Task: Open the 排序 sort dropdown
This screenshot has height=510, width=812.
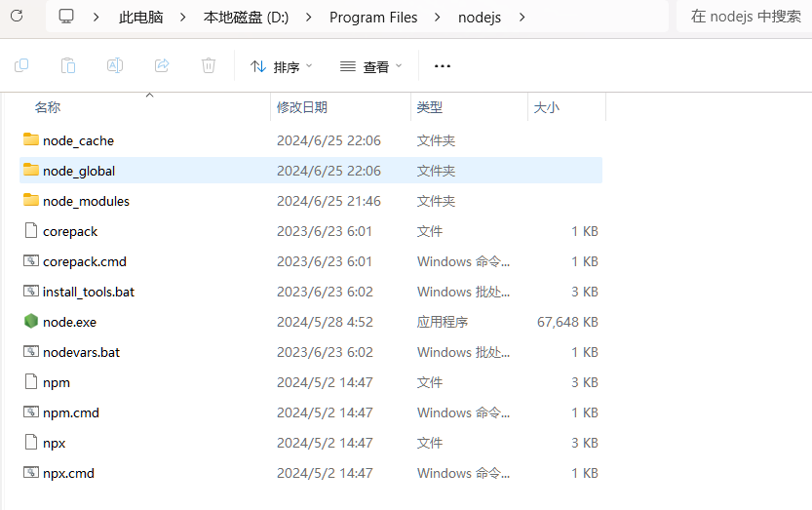Action: (x=281, y=66)
